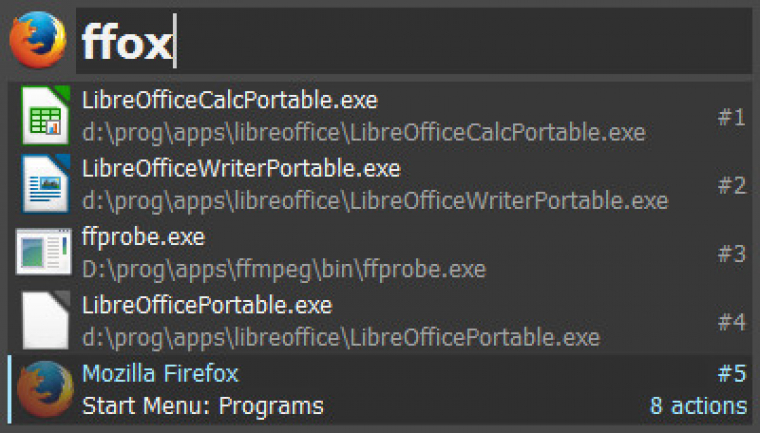The height and width of the screenshot is (433, 760).
Task: Click the LibreOffice Calc spreadsheet icon
Action: tap(45, 115)
